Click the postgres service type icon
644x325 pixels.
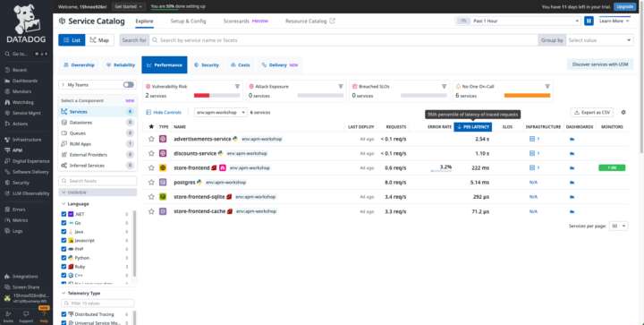click(163, 182)
